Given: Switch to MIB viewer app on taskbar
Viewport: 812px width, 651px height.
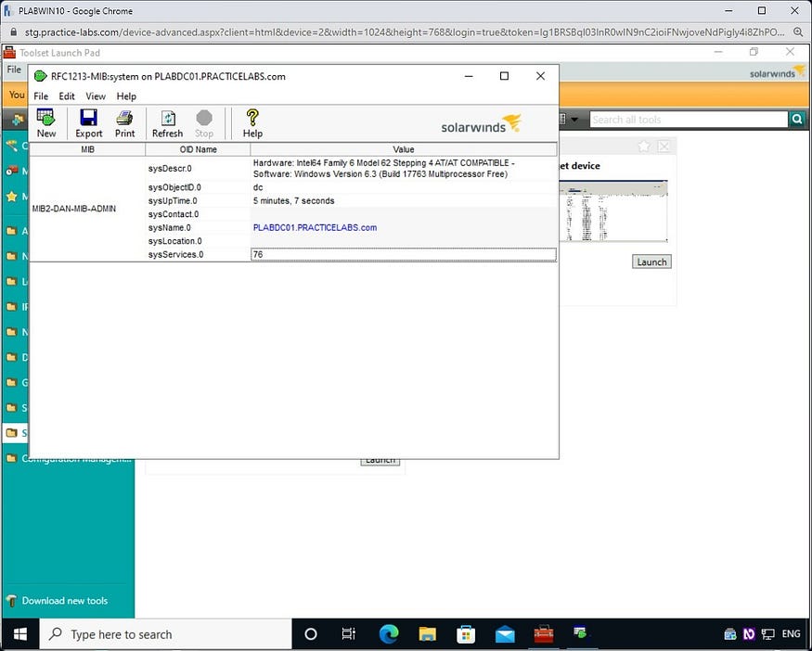Looking at the screenshot, I should [x=580, y=632].
